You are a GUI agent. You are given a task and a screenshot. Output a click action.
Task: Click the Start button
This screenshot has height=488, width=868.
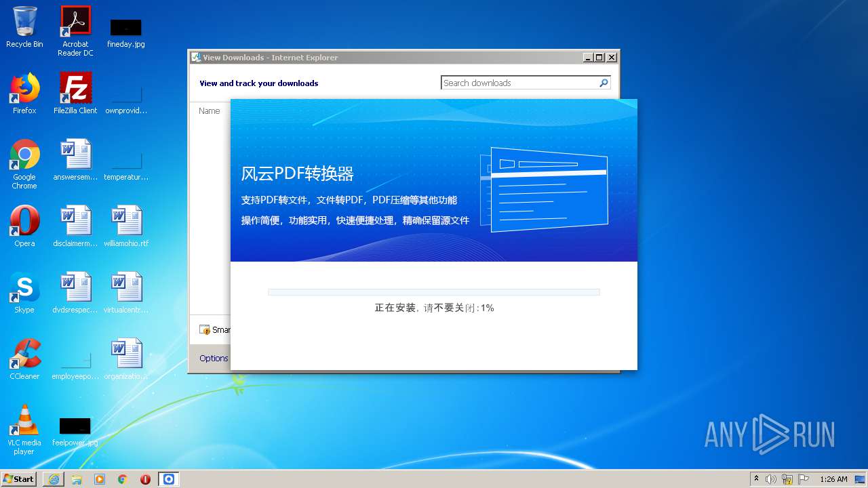[19, 479]
